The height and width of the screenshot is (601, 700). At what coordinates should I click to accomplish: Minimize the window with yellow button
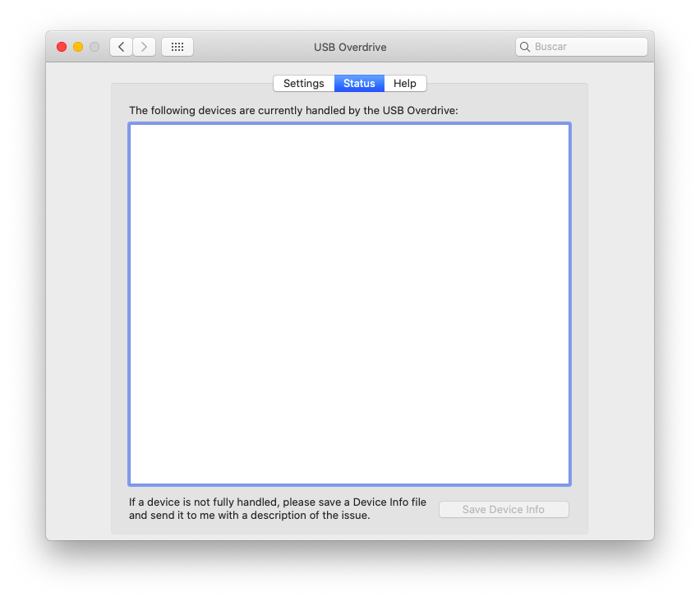78,47
